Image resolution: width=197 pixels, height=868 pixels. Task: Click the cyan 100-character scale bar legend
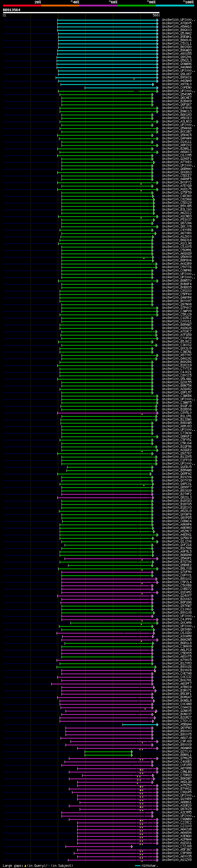click(x=137, y=866)
